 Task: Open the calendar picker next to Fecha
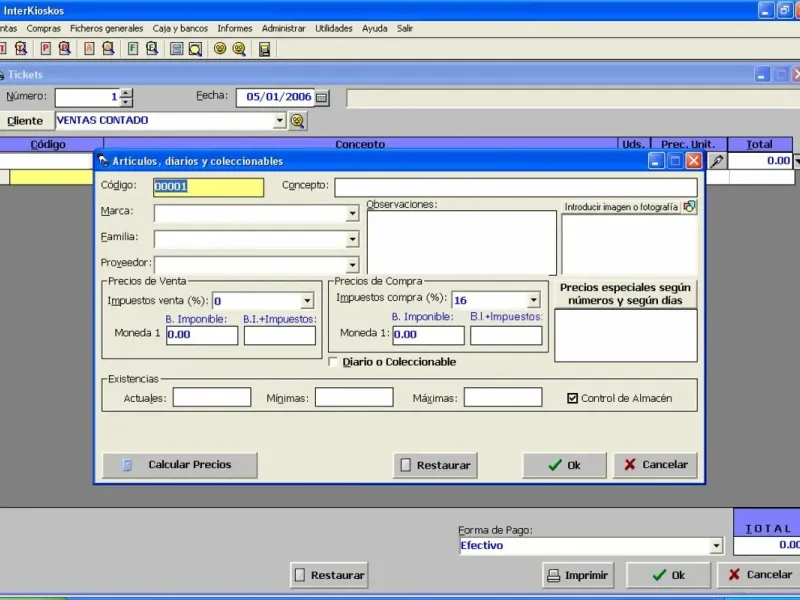point(322,98)
